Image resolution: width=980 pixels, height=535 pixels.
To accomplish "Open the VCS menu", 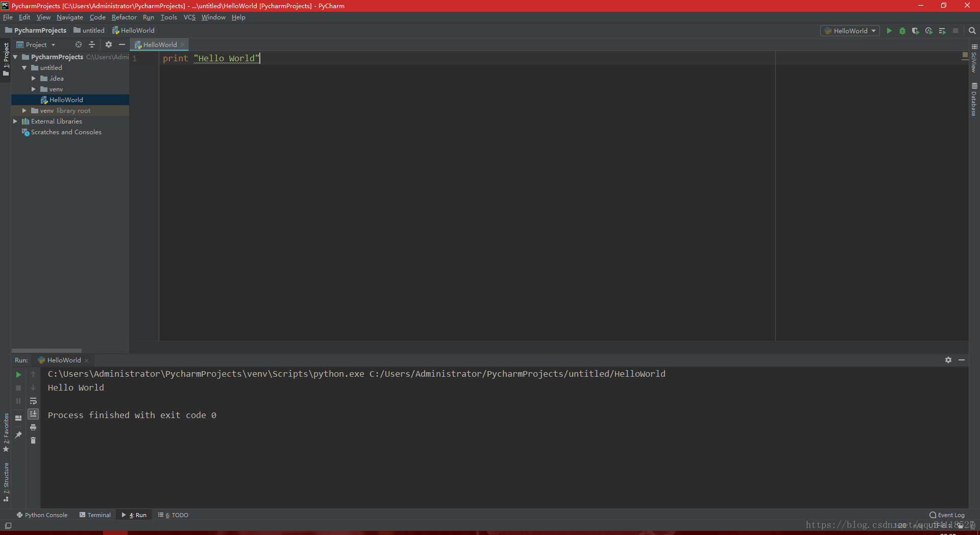I will point(189,17).
